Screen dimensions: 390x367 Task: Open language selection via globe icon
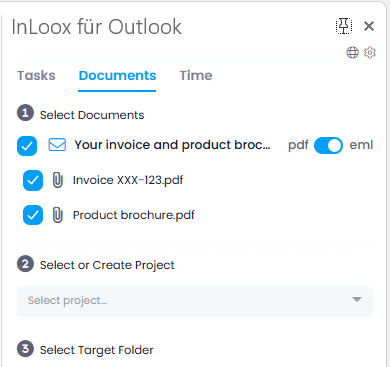[352, 53]
